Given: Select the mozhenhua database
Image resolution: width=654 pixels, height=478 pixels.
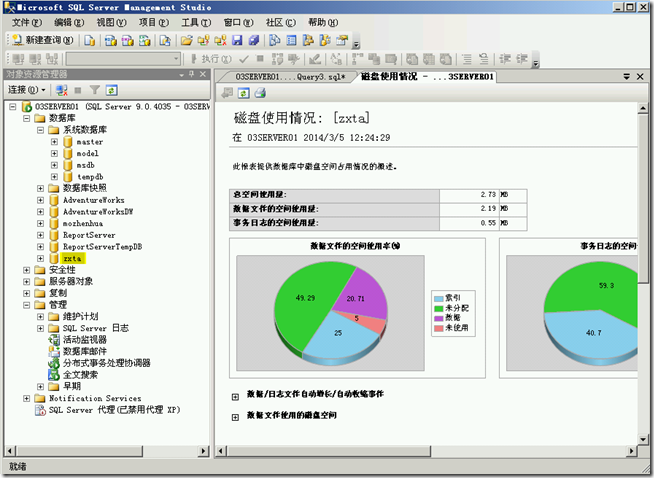Looking at the screenshot, I should [x=83, y=224].
